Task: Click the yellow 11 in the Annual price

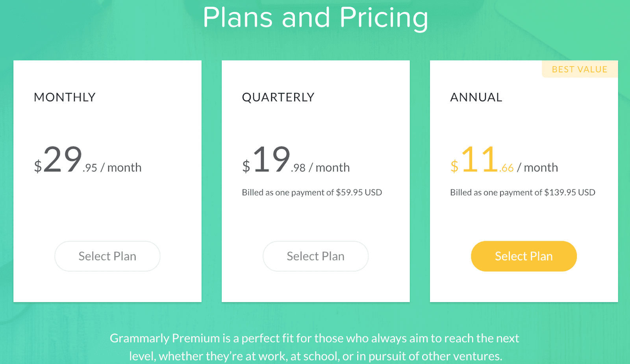Action: (x=480, y=159)
